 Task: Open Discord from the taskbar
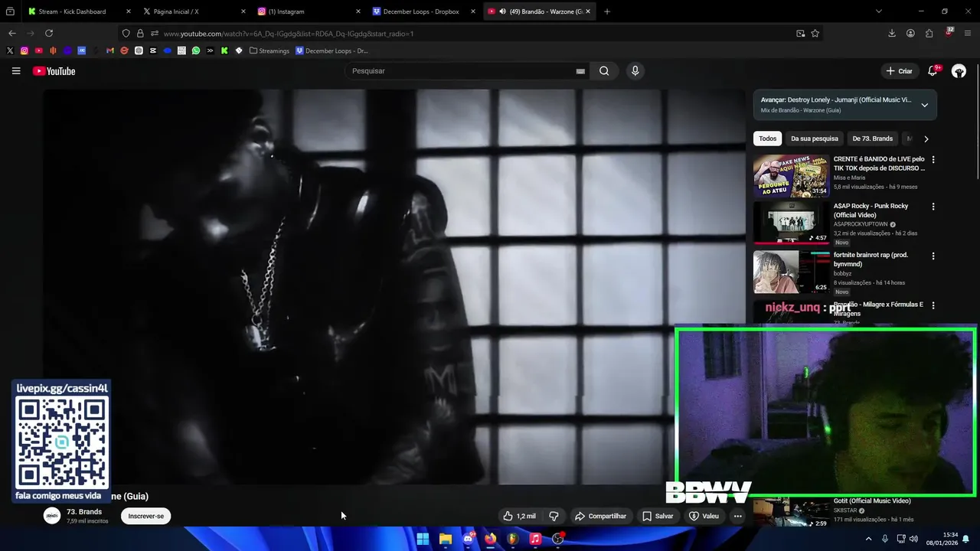click(x=468, y=539)
